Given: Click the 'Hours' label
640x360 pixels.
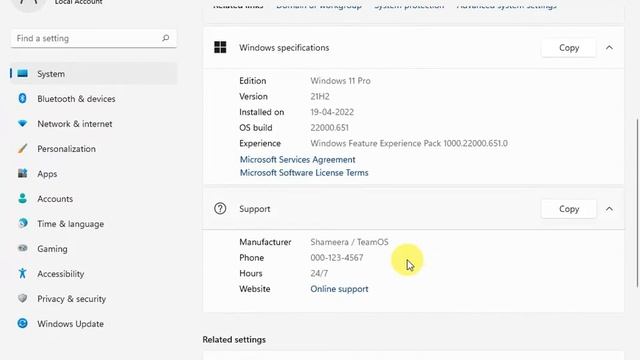Looking at the screenshot, I should (251, 273).
